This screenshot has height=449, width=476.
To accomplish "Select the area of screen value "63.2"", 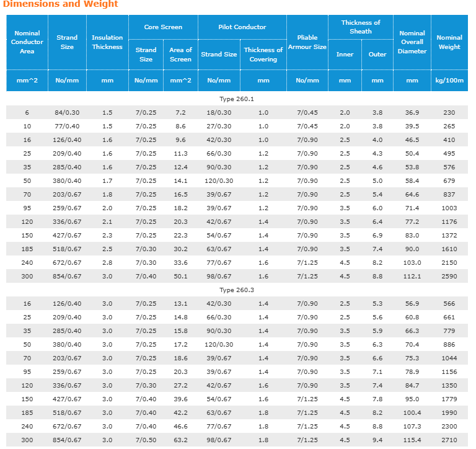I will click(x=180, y=440).
